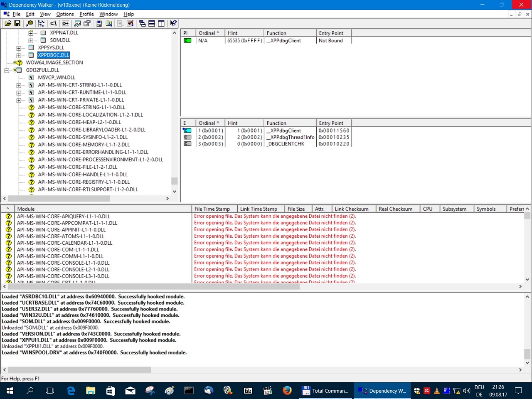Select API-MS-WIN-CORE-HEAP-L2-1-0.DLL in the tree
The image size is (532, 399).
(79, 123)
